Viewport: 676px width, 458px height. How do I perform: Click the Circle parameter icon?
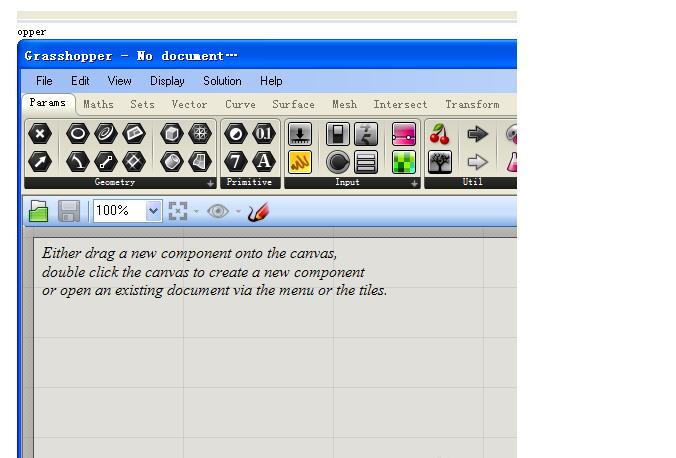point(78,134)
